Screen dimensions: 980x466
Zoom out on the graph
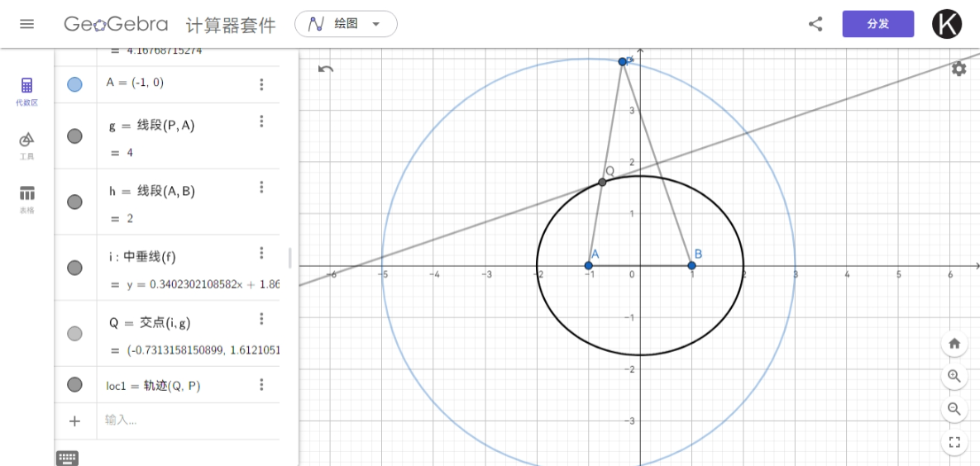coord(954,408)
